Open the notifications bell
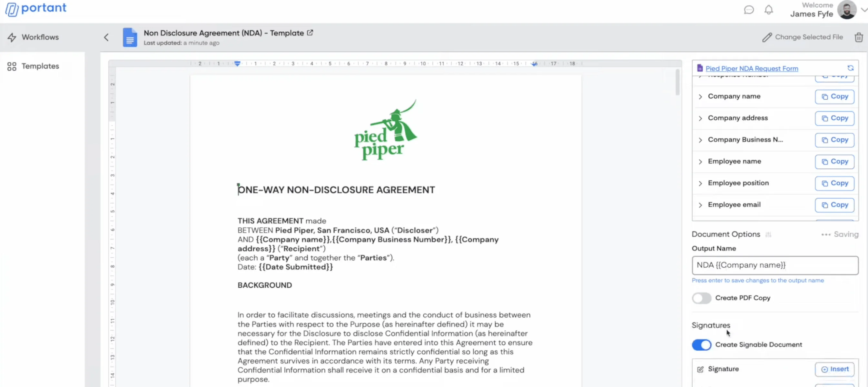The height and width of the screenshot is (387, 868). [x=769, y=10]
